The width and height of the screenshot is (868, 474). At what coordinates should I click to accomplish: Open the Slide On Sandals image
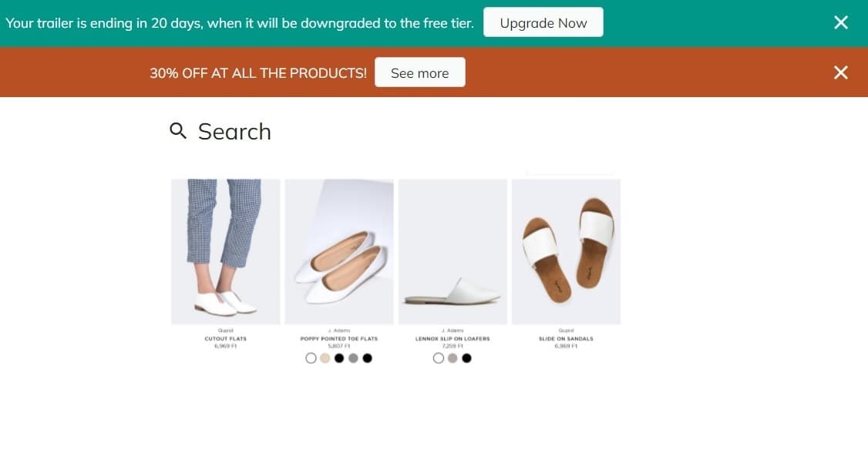(566, 251)
